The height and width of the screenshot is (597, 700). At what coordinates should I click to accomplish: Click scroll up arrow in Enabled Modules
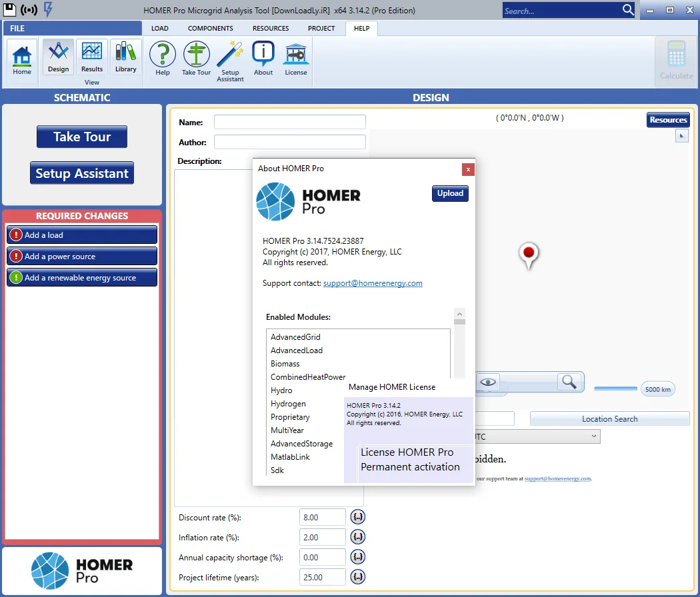pyautogui.click(x=459, y=314)
